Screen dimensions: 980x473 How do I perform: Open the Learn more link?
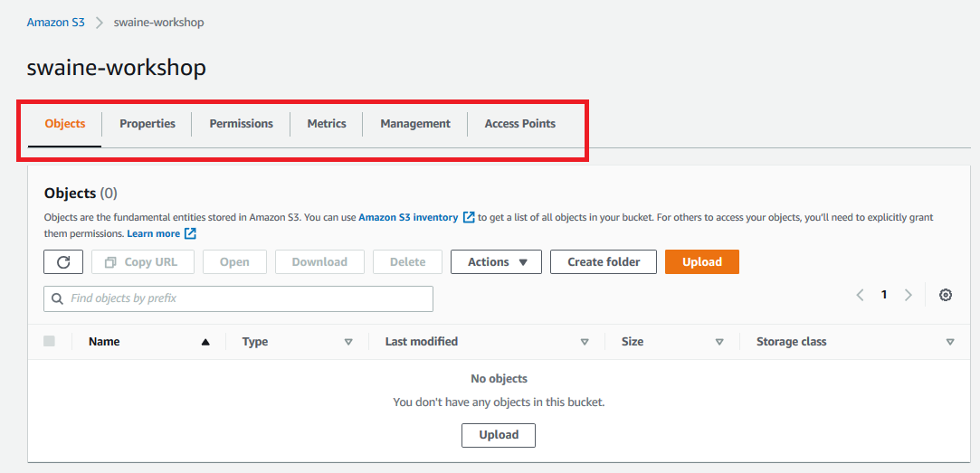[x=153, y=233]
